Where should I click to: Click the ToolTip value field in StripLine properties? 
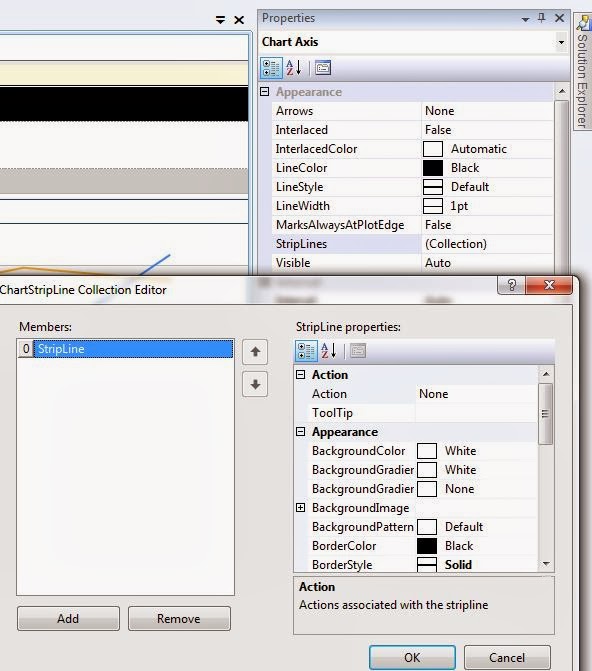click(x=476, y=413)
